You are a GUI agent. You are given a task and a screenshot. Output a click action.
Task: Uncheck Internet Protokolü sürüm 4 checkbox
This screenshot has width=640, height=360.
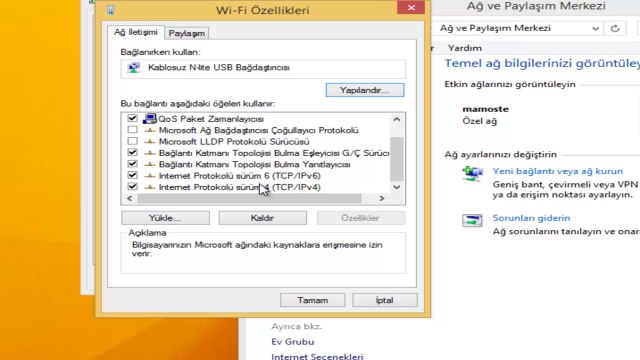(132, 187)
